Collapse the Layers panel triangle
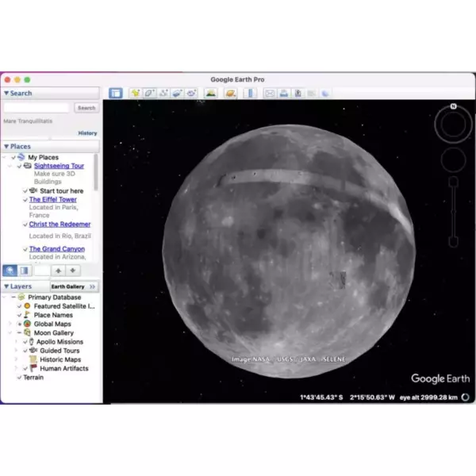Viewport: 476px width, 476px height. (6, 286)
